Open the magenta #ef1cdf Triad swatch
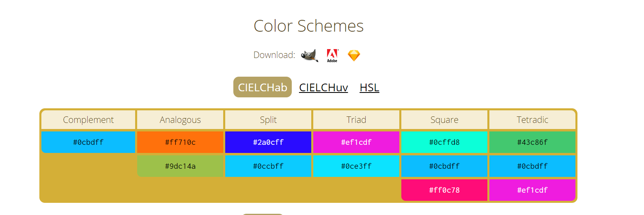Screen dimensions: 644x215 356,142
